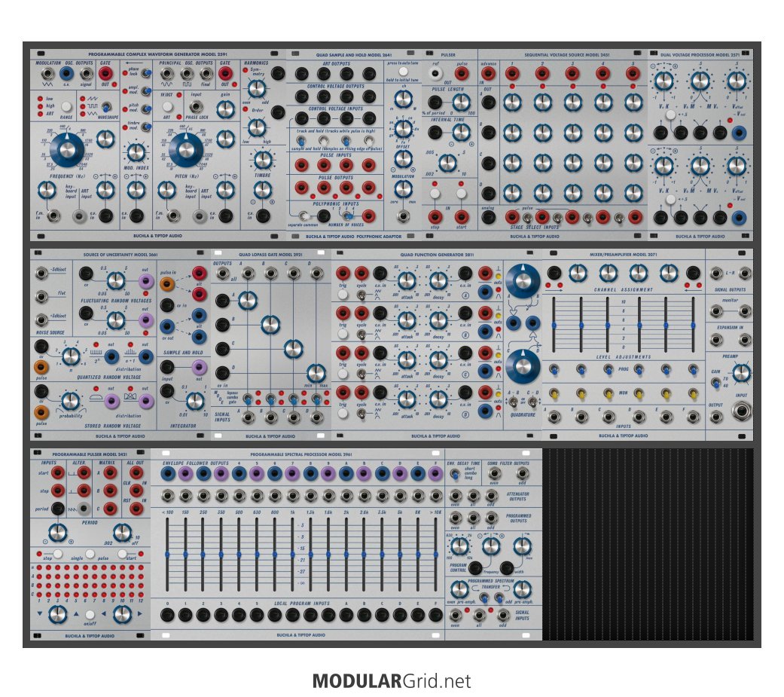Turn the Phase Lock gain knob
This screenshot has width=784, height=697.
click(x=225, y=109)
